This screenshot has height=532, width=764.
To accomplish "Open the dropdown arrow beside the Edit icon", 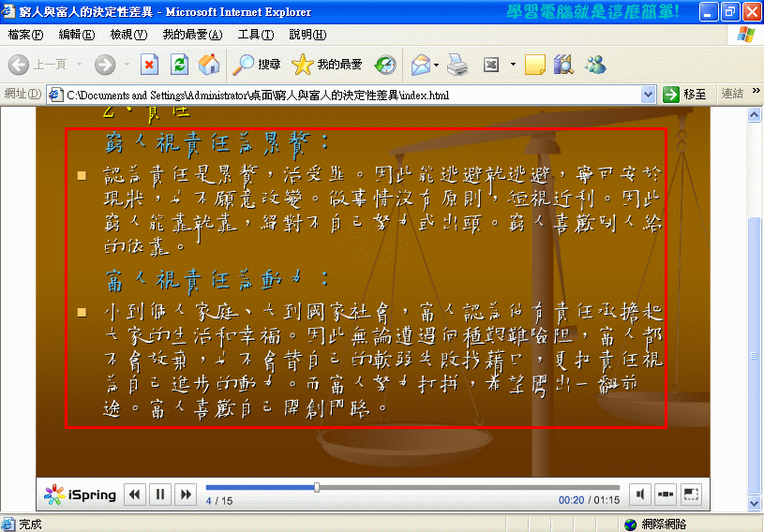I will click(x=513, y=65).
